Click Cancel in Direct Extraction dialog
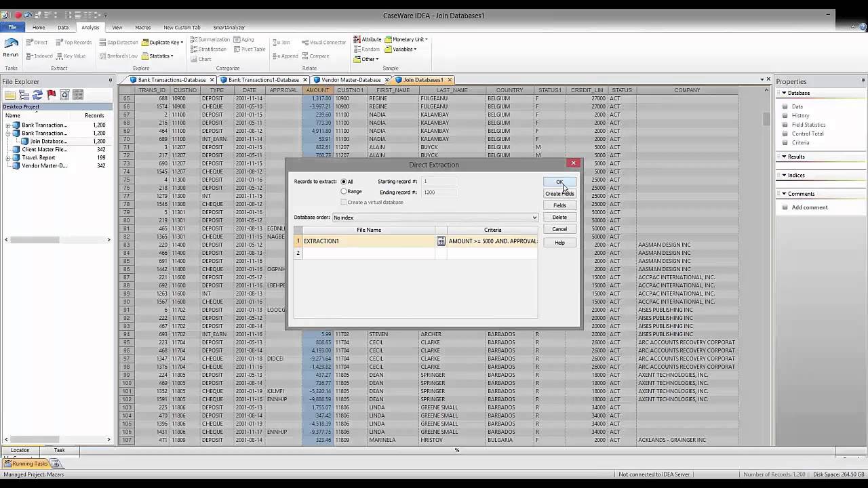Image resolution: width=868 pixels, height=488 pixels. click(559, 229)
